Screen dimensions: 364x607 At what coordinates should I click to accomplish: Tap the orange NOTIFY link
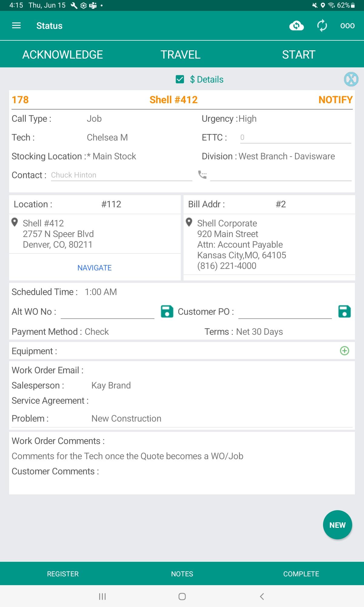[335, 100]
